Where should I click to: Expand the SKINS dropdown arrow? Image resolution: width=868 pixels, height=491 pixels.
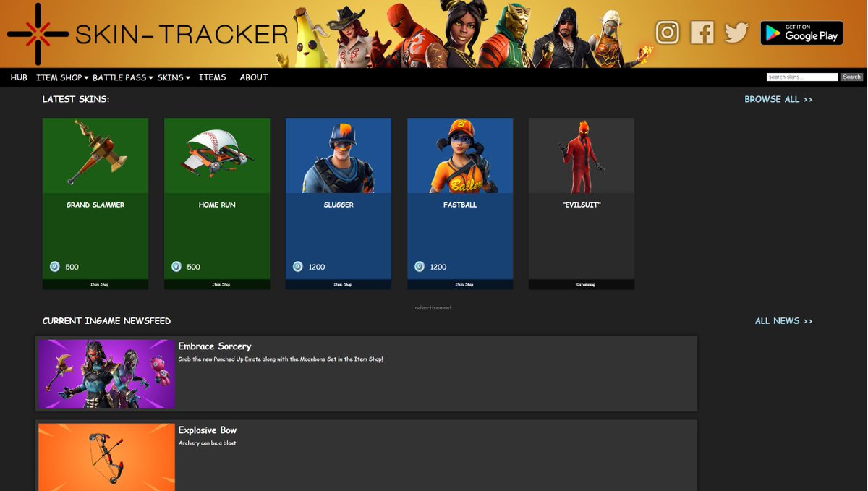(187, 78)
